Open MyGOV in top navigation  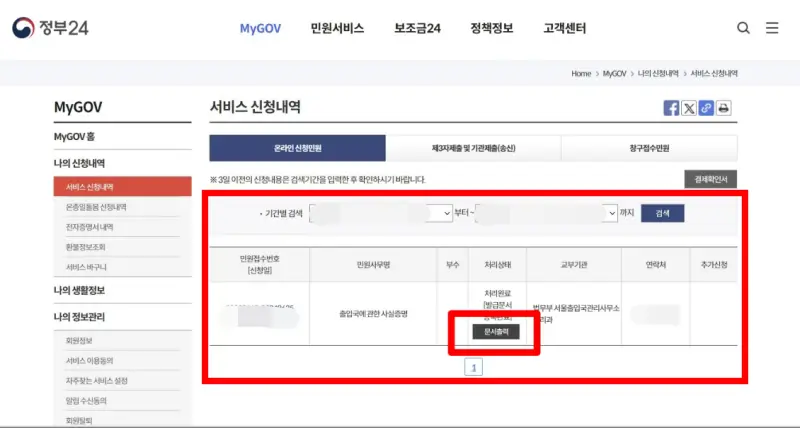260,29
